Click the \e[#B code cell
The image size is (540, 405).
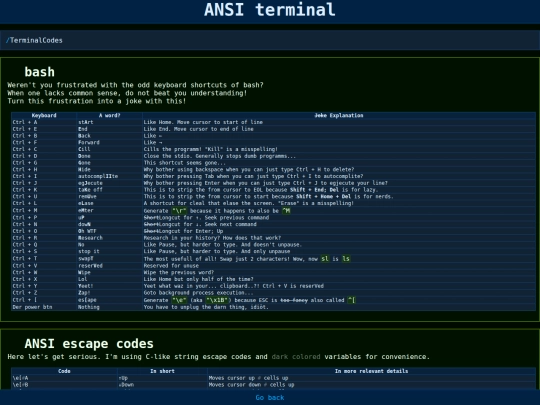coord(64,385)
